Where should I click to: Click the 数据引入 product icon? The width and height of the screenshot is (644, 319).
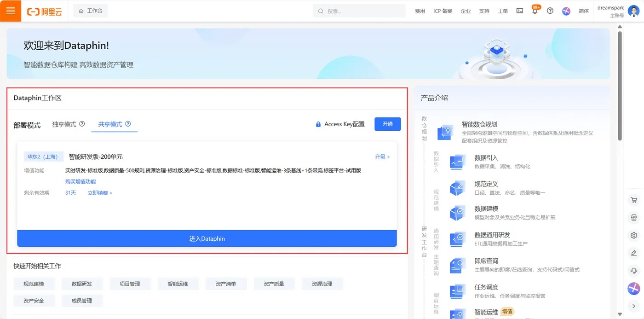tap(458, 162)
